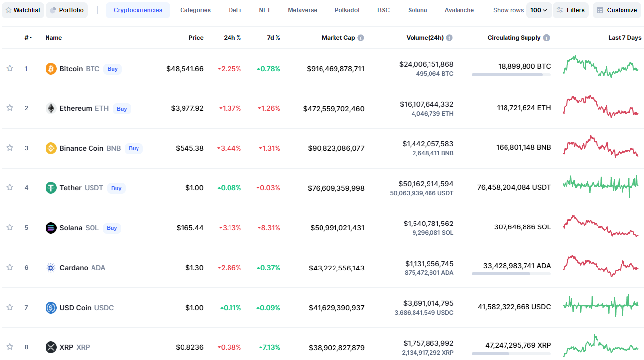The height and width of the screenshot is (360, 644).
Task: Open the Customize columns button
Action: tap(617, 10)
